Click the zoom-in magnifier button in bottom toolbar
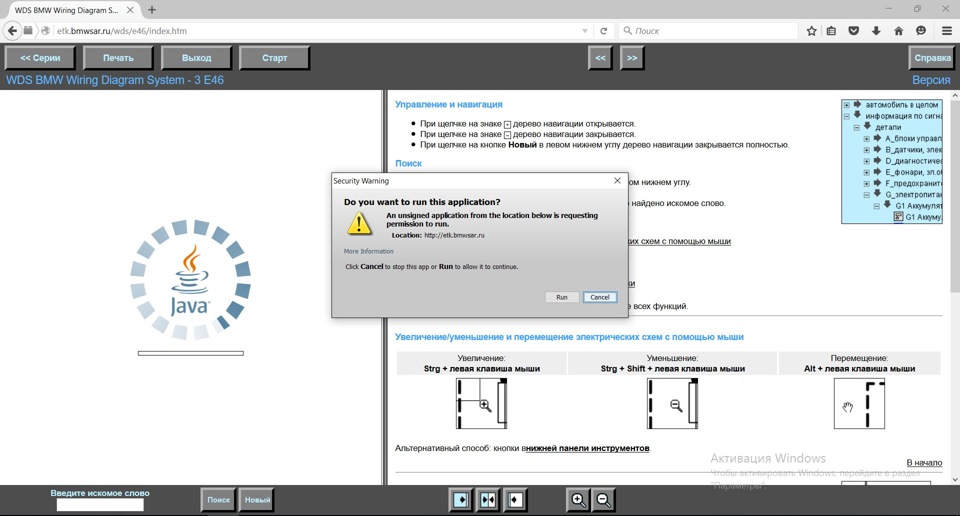This screenshot has width=960, height=516. pyautogui.click(x=578, y=500)
